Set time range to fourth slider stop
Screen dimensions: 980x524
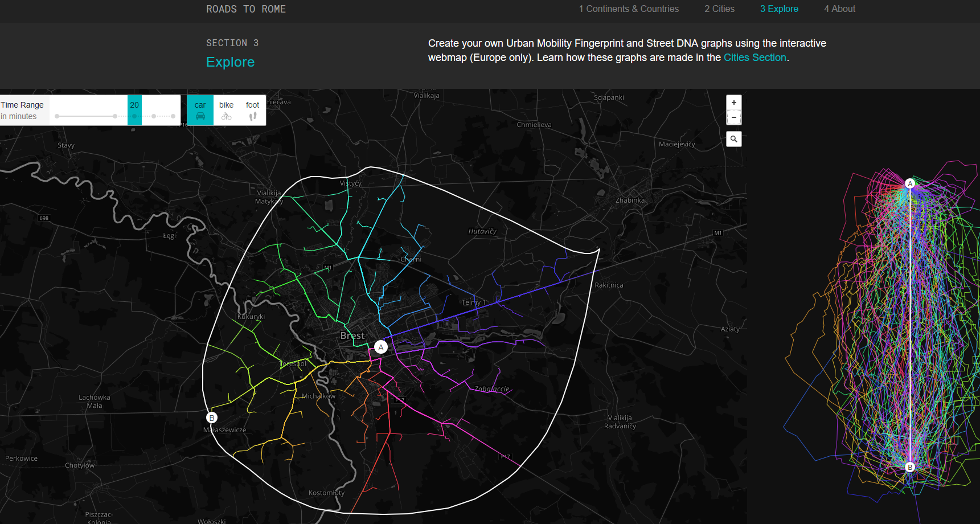[x=154, y=116]
